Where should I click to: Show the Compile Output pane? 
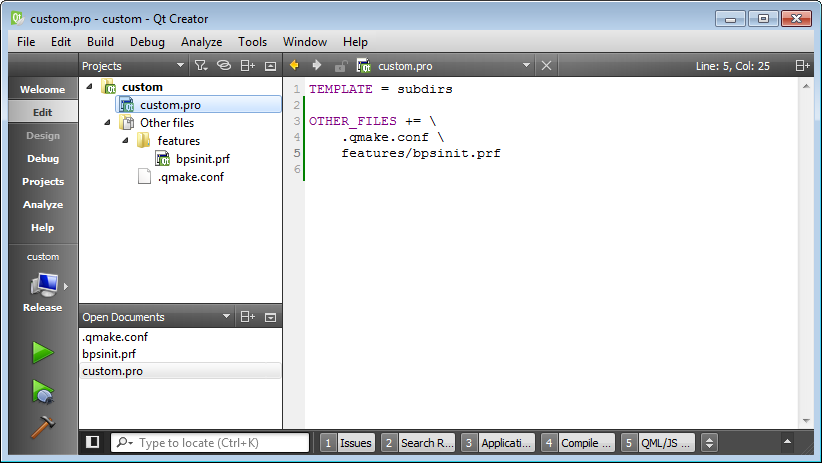(x=578, y=443)
